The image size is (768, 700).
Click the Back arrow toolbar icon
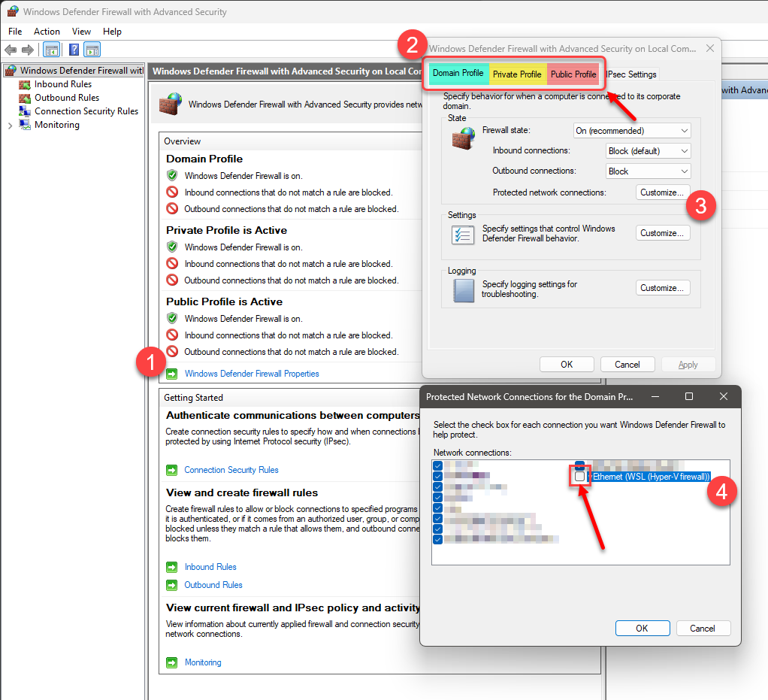(11, 50)
